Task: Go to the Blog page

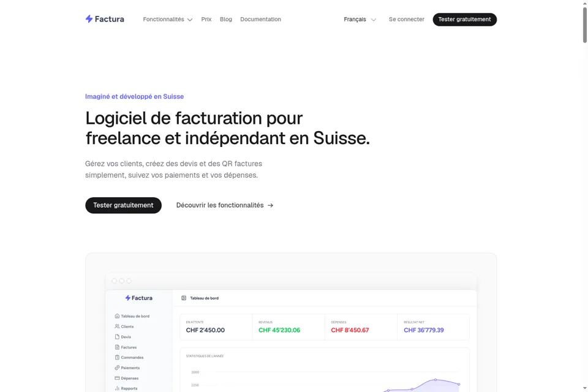Action: (226, 20)
